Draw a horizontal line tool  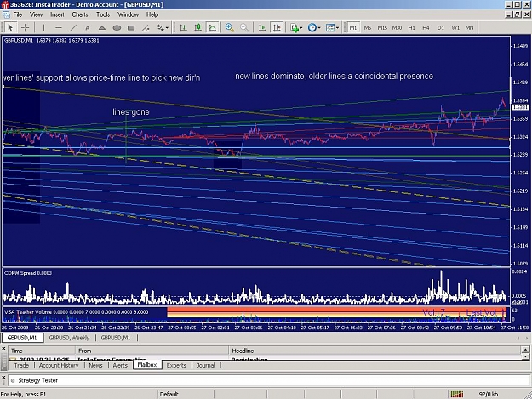tap(59, 27)
